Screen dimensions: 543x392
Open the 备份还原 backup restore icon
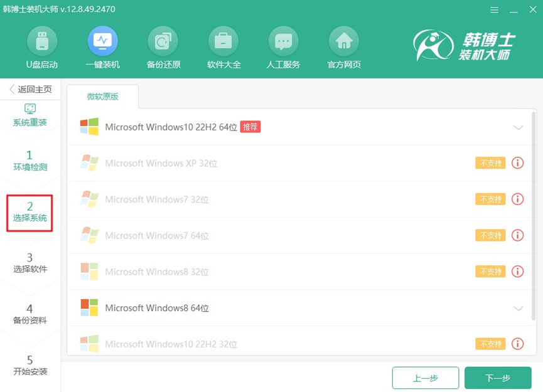(x=163, y=43)
